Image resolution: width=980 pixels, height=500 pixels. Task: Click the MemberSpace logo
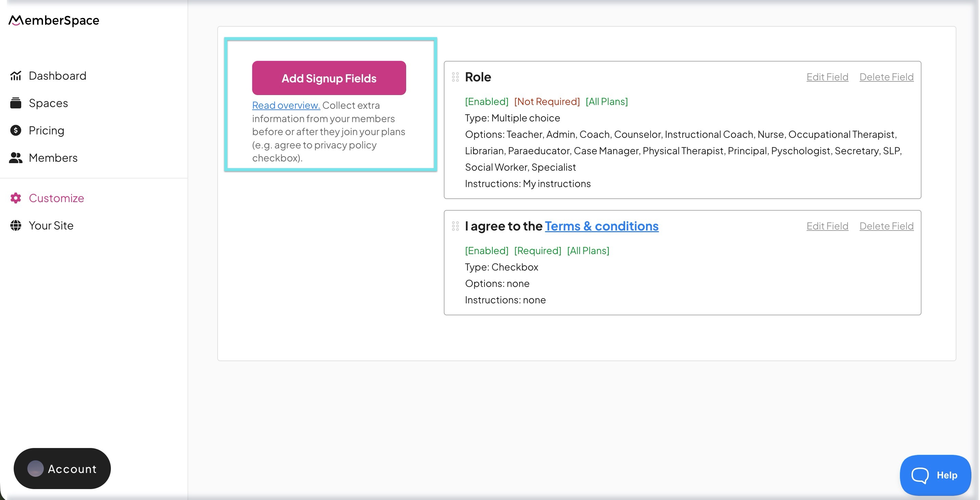pyautogui.click(x=54, y=20)
